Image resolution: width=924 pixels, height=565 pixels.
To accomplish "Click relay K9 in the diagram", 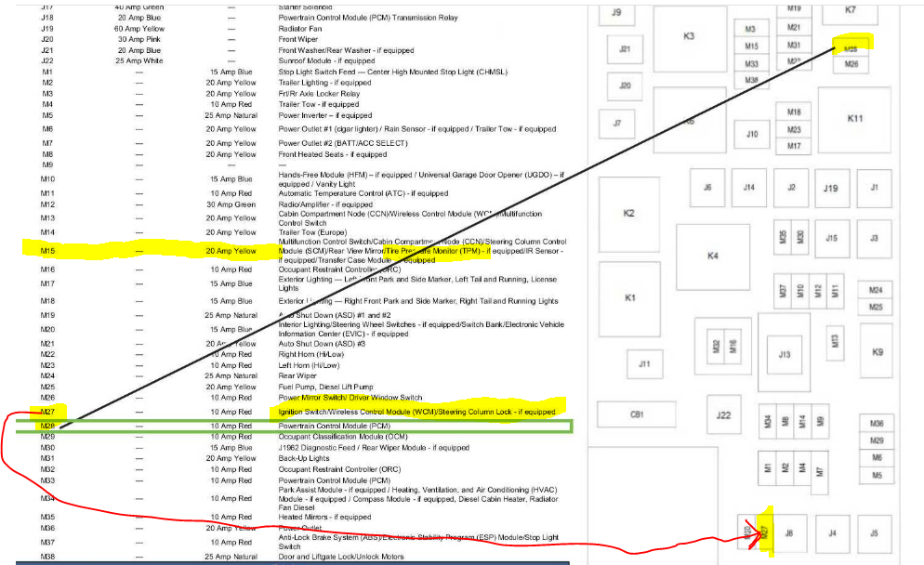I will click(x=878, y=352).
